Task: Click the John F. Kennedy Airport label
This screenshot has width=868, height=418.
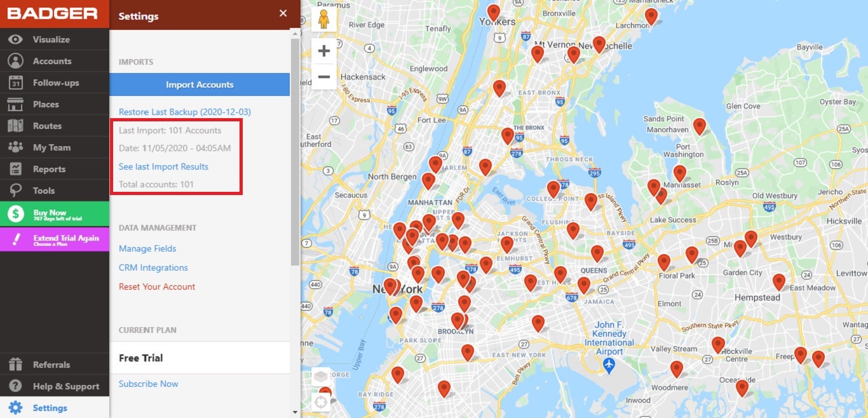Action: click(x=609, y=338)
